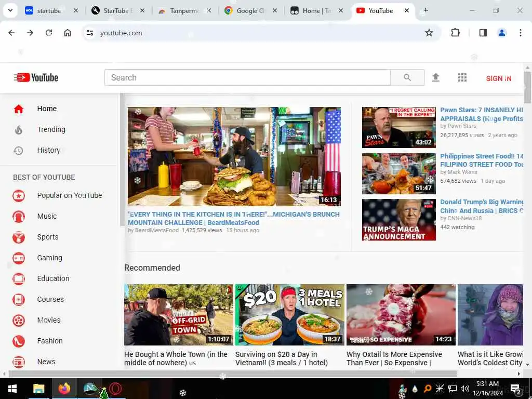Click the upload arrow icon

coord(436,78)
